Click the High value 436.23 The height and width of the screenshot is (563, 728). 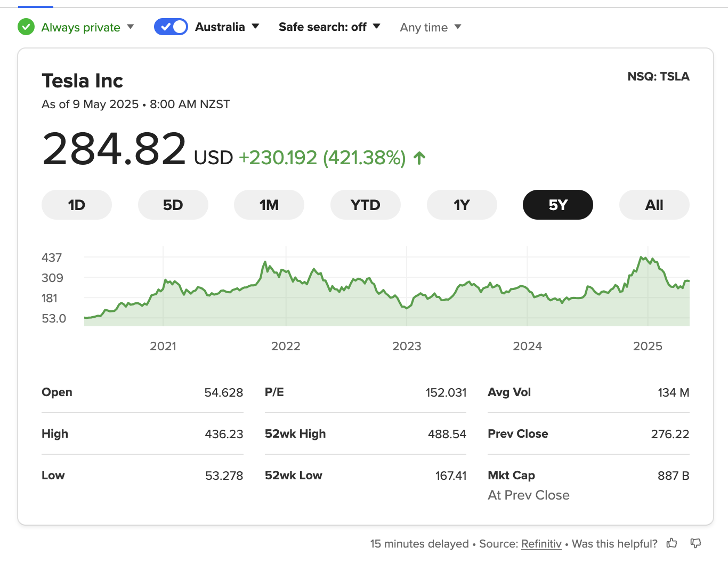click(x=224, y=435)
